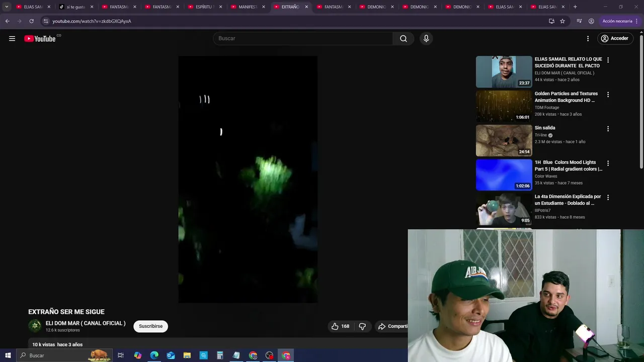
Task: Open Outlook from the taskbar
Action: [171, 355]
